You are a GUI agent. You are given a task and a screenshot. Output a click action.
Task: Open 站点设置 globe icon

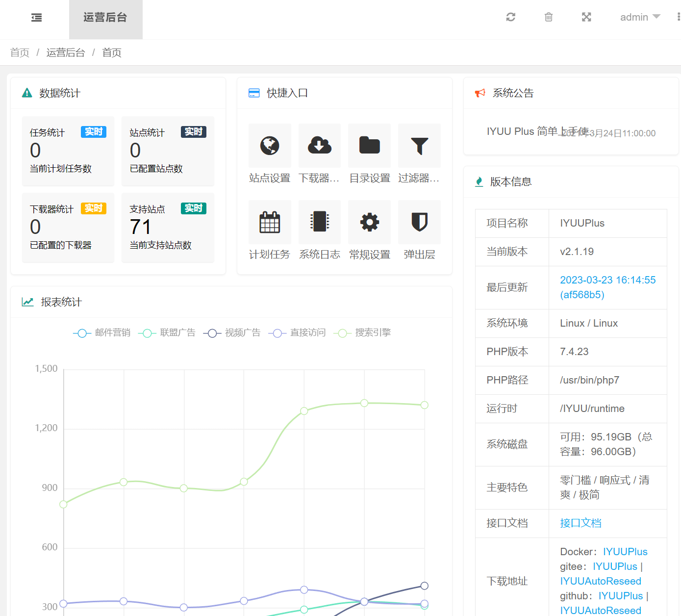270,146
